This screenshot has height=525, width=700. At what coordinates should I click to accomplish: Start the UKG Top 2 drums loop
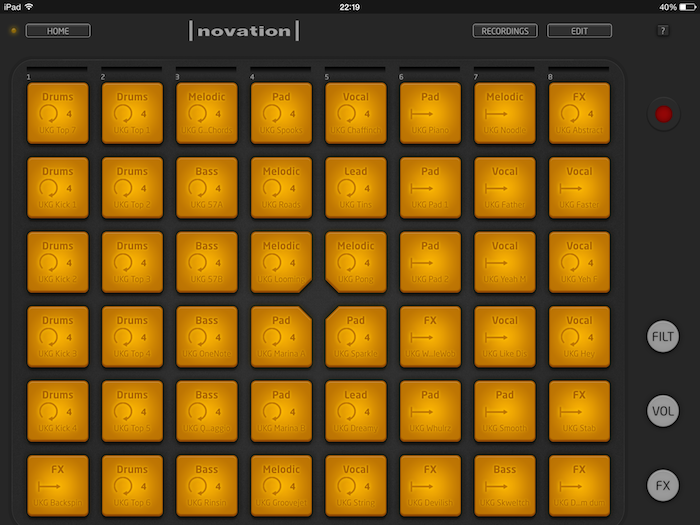point(133,188)
